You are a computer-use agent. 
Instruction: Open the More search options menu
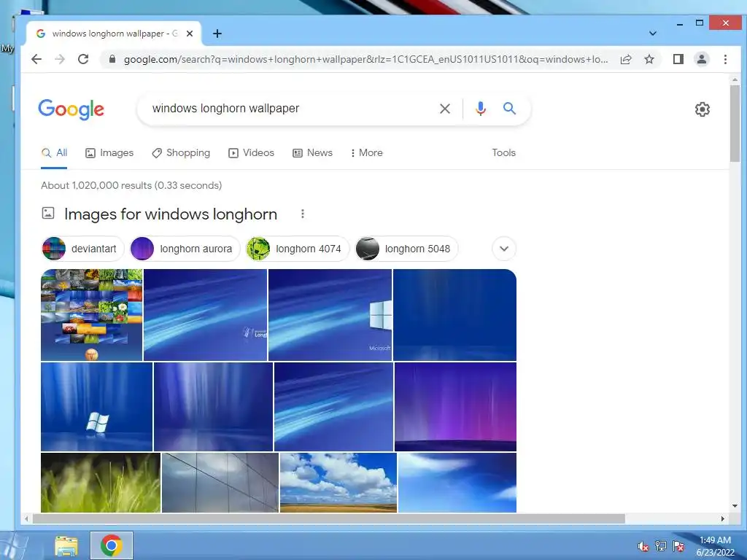(x=367, y=153)
